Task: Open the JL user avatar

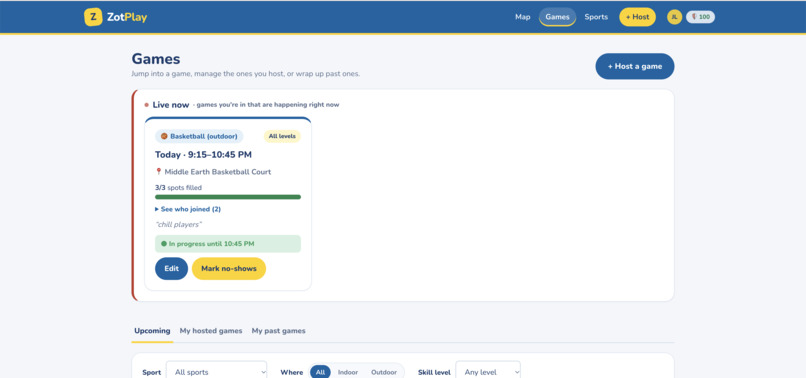Action: click(674, 17)
